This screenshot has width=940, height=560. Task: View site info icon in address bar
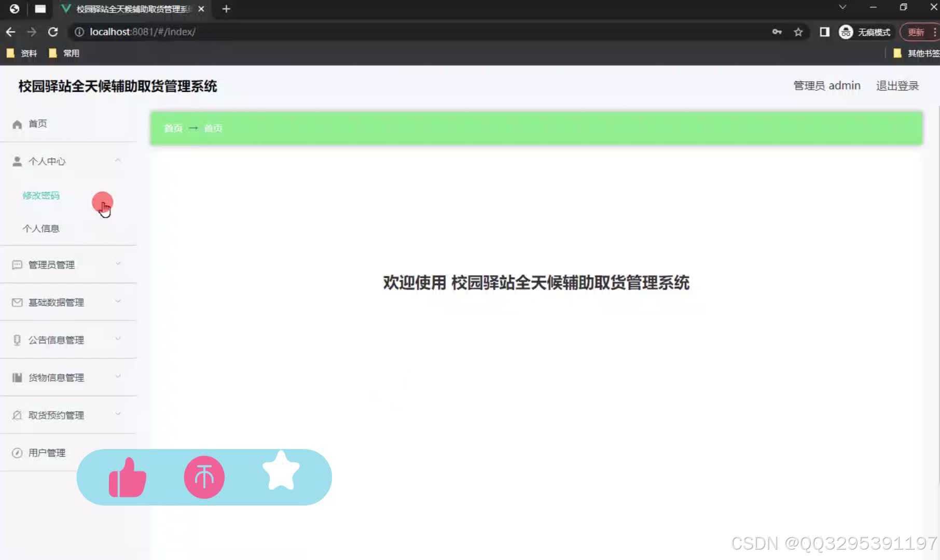tap(79, 32)
